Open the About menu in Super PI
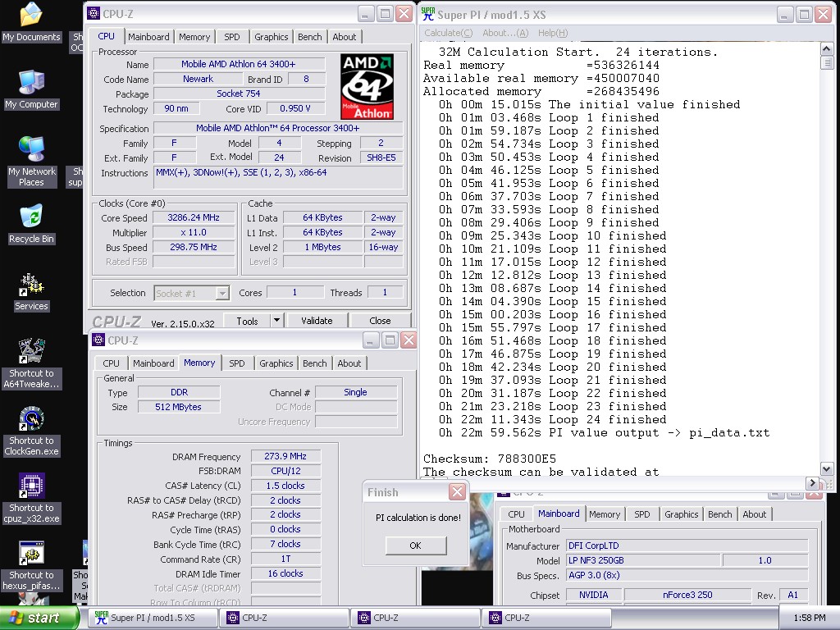The height and width of the screenshot is (630, 840). (505, 33)
